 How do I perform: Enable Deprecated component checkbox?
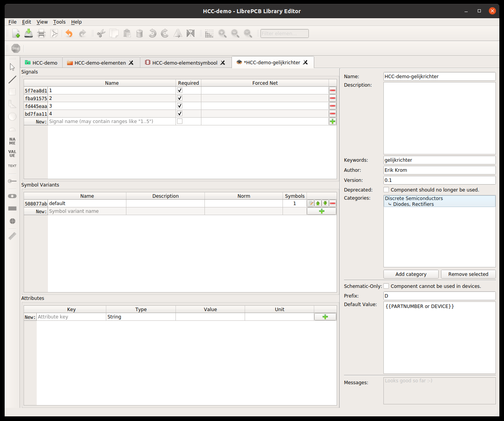(386, 190)
